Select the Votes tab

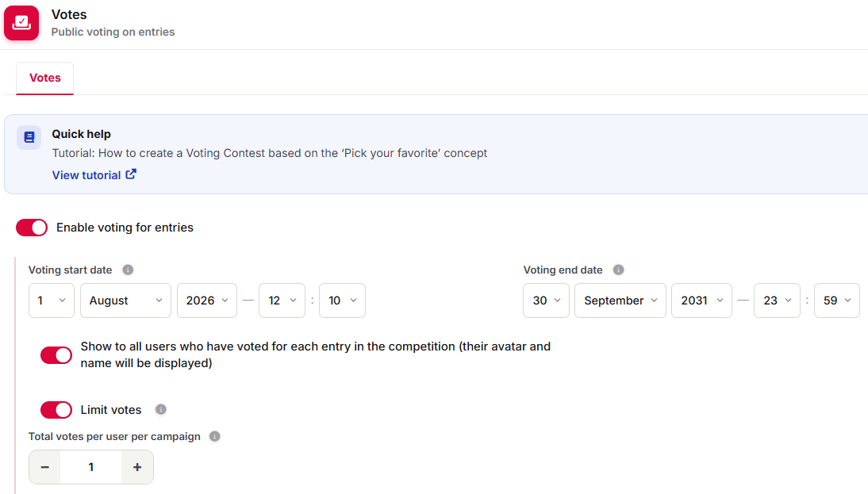45,78
